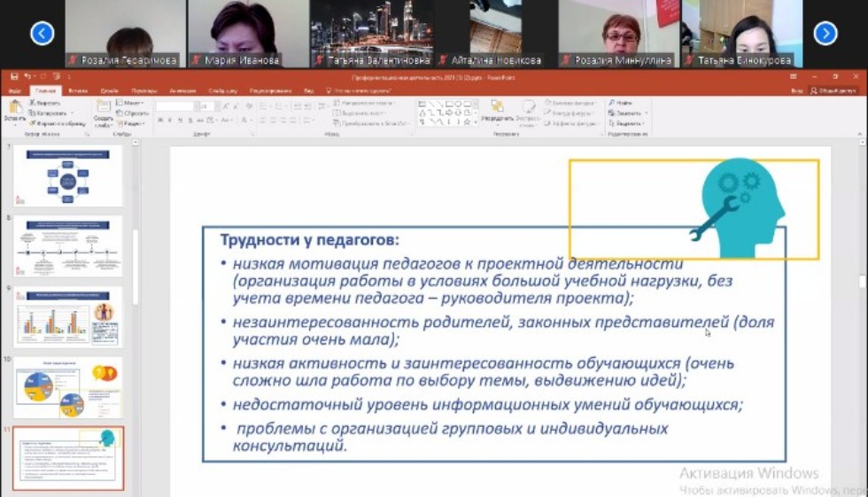Toggle text shadow (S) formatting
Viewport: 868px width, 497px height.
tap(190, 120)
